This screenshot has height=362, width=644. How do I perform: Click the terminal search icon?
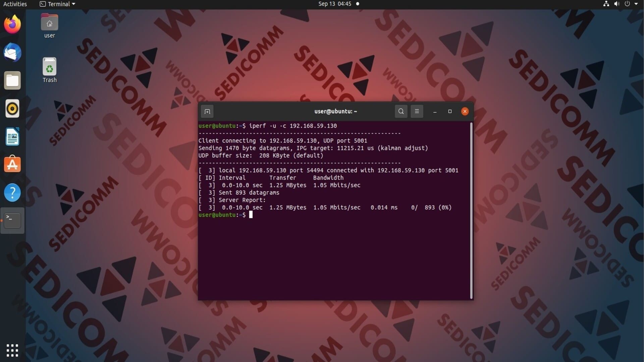point(401,111)
